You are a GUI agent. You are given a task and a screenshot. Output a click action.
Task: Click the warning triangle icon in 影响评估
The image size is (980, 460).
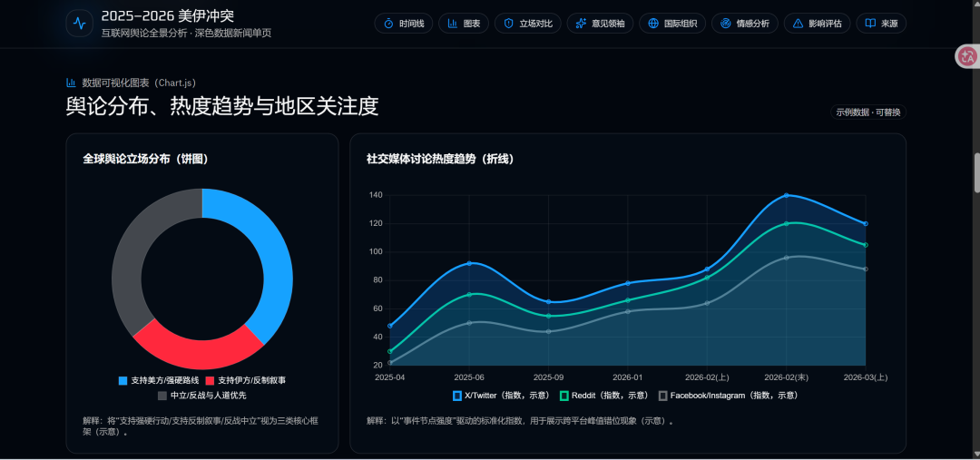(798, 24)
